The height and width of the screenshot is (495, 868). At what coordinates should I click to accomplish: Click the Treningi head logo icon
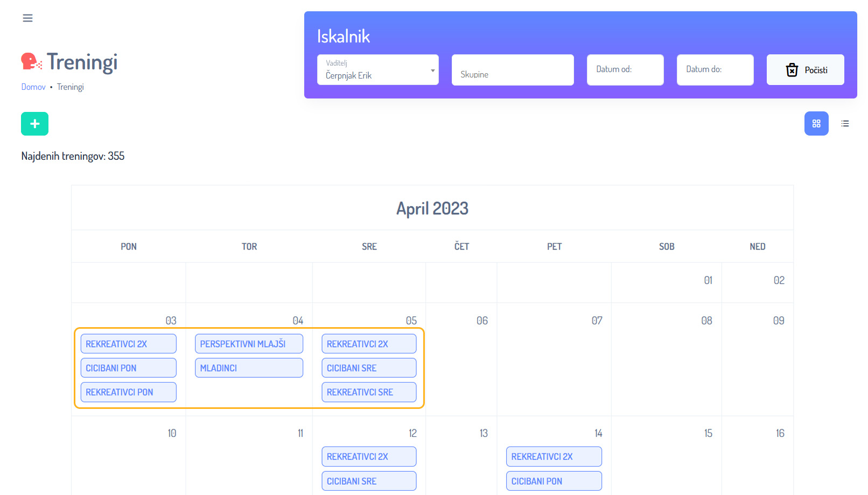[x=31, y=61]
